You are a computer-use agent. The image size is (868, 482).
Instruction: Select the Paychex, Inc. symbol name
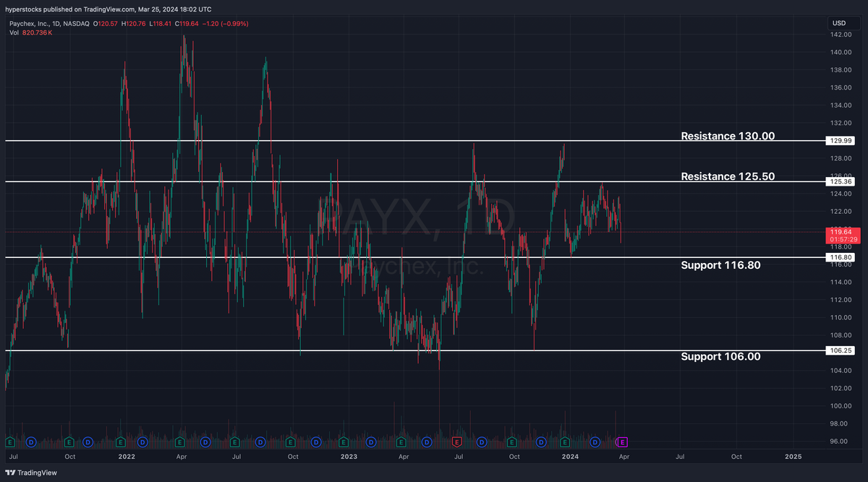tap(29, 22)
